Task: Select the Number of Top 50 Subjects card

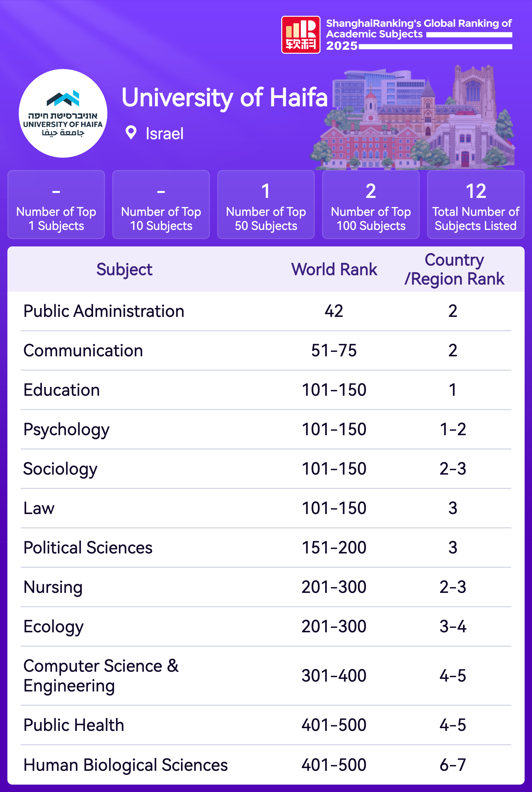Action: point(266,205)
